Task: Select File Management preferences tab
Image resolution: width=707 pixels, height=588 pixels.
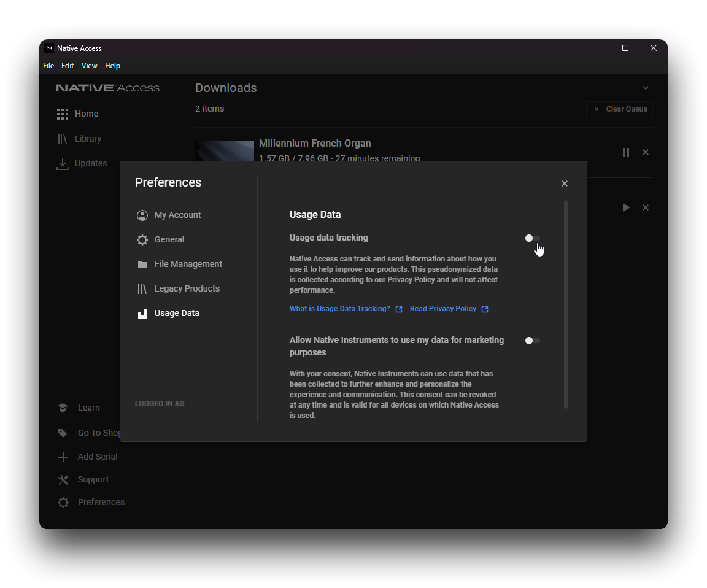Action: tap(180, 265)
